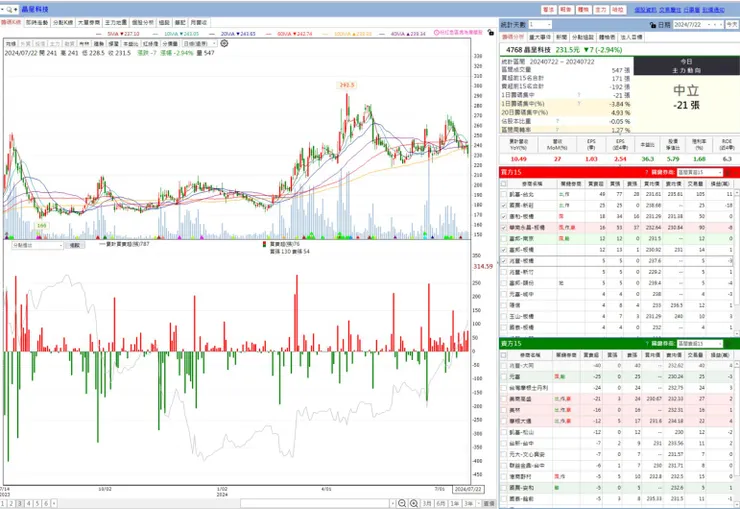The image size is (740, 509).
Task: Tick the select-all checkbox in 買方15 header
Action: click(504, 184)
